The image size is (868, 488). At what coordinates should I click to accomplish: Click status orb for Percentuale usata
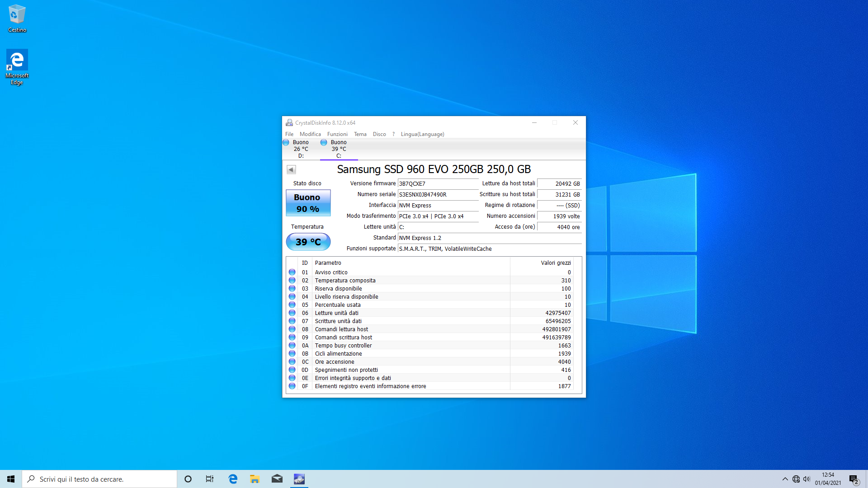point(292,305)
